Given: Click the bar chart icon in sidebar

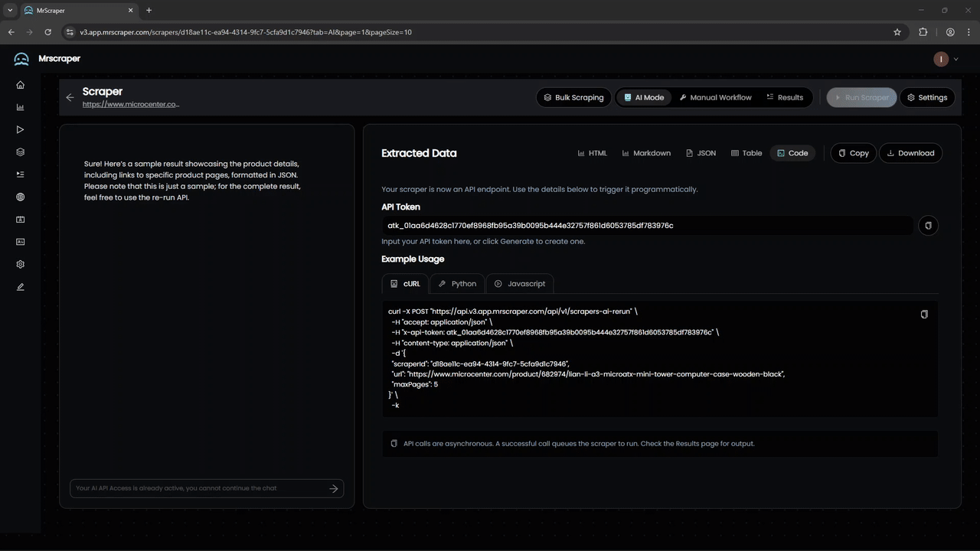Looking at the screenshot, I should (20, 107).
